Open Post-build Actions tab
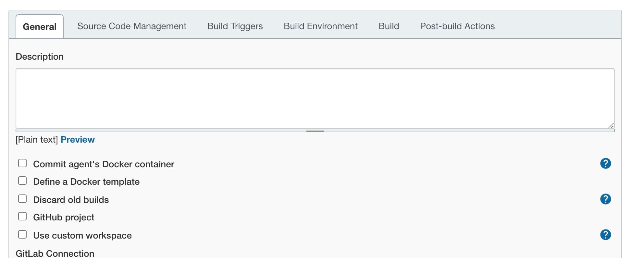 [x=457, y=26]
